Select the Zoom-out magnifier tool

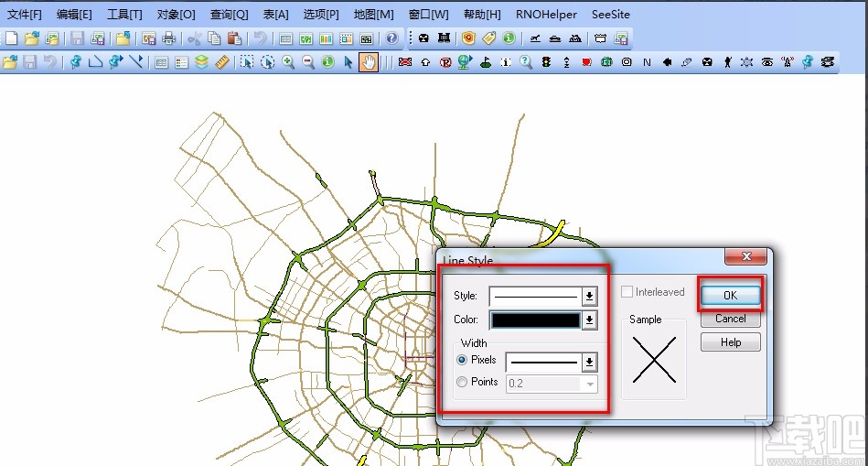click(308, 62)
